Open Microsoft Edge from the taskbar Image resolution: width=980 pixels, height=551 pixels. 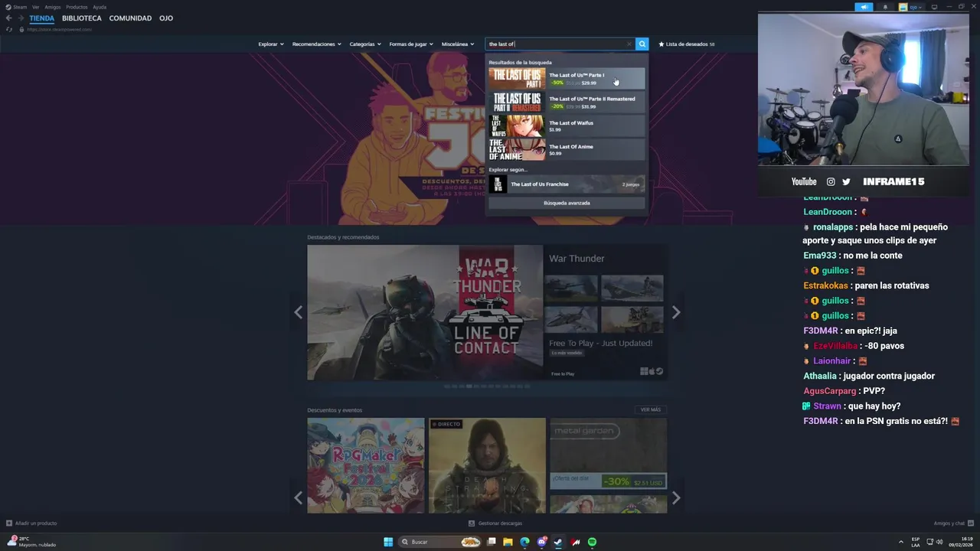524,542
